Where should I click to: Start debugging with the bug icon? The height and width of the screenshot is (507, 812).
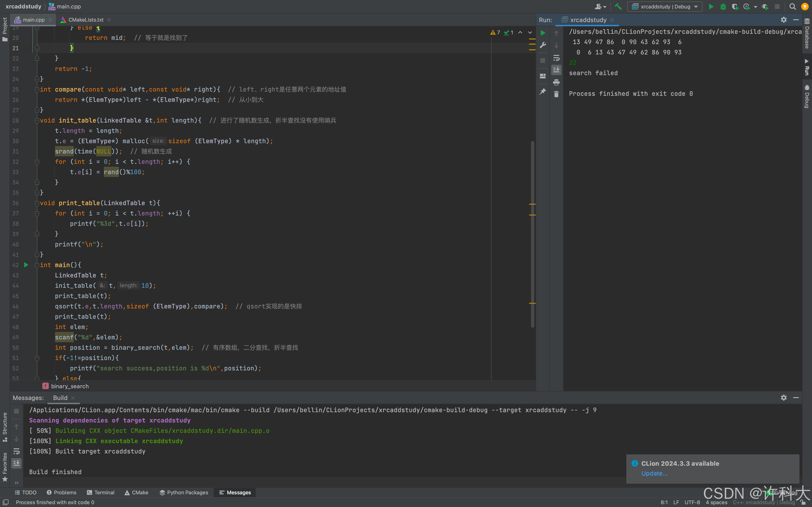tap(723, 6)
